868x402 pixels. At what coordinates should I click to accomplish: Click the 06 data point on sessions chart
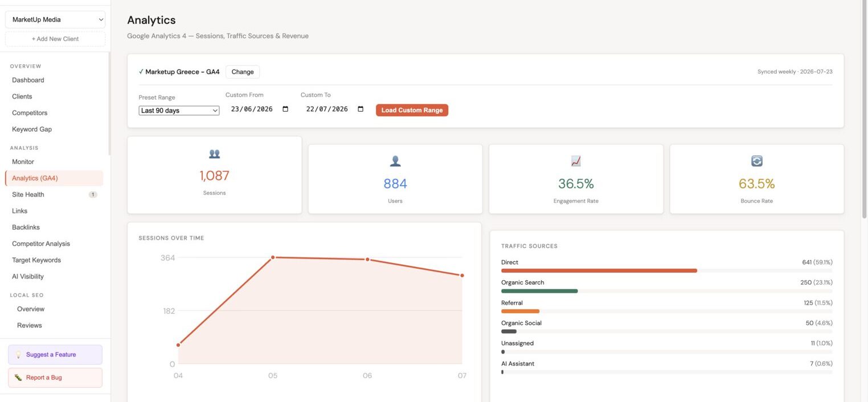pyautogui.click(x=367, y=260)
